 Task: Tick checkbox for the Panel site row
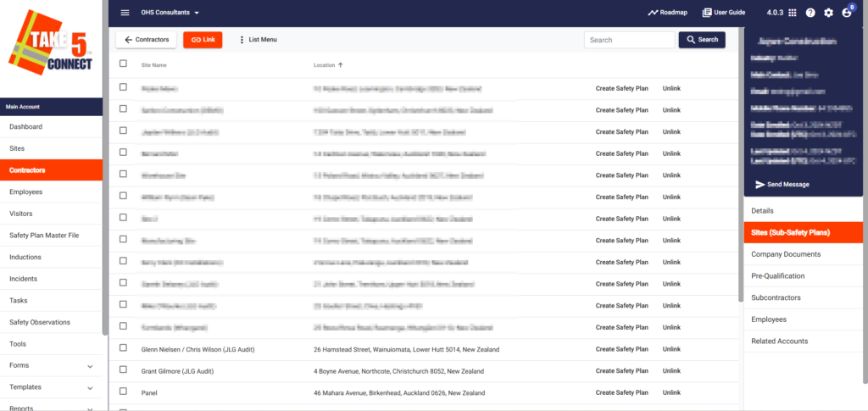coord(123,392)
